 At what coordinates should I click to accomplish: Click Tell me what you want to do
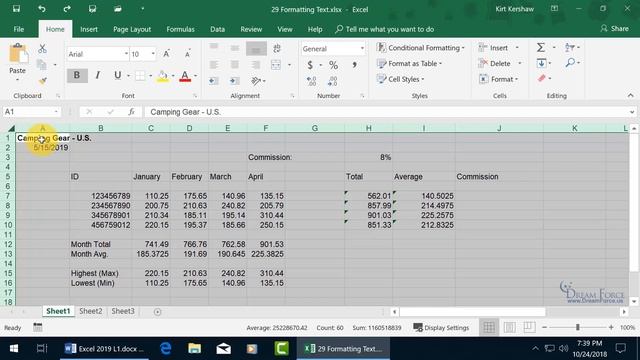pyautogui.click(x=384, y=29)
